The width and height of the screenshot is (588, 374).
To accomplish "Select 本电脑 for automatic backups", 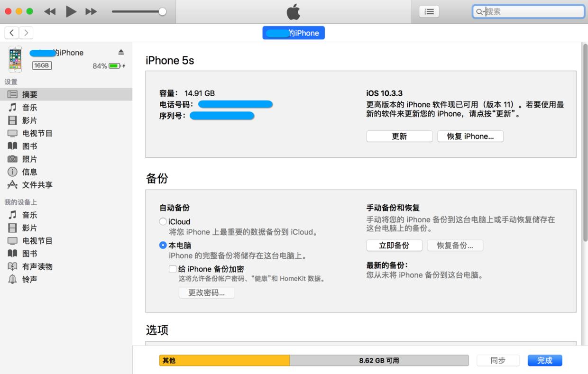I will pyautogui.click(x=163, y=245).
